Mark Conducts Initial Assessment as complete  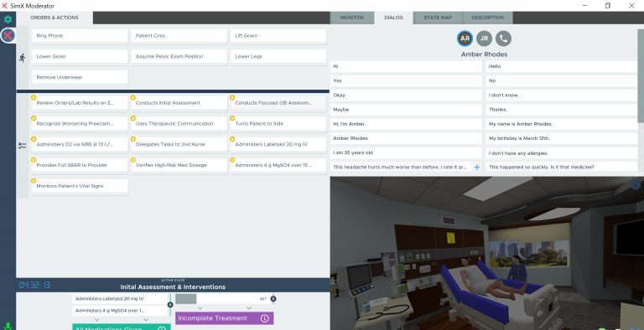tap(133, 98)
